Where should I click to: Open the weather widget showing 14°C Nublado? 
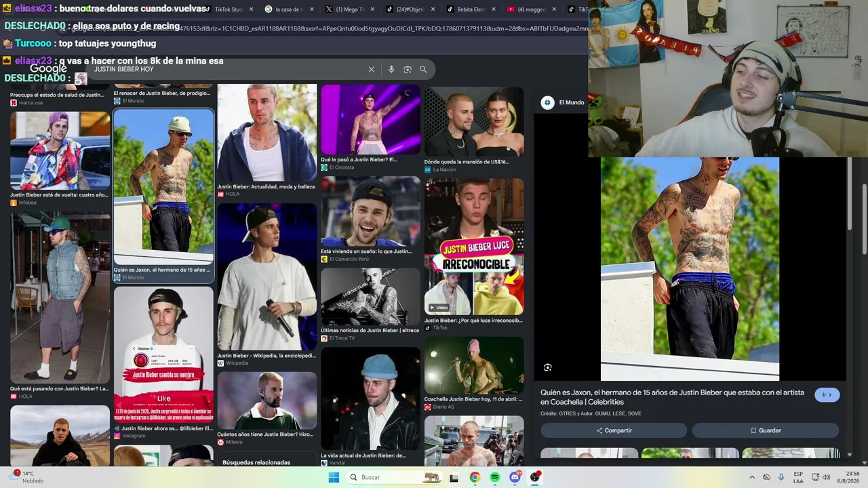click(27, 477)
